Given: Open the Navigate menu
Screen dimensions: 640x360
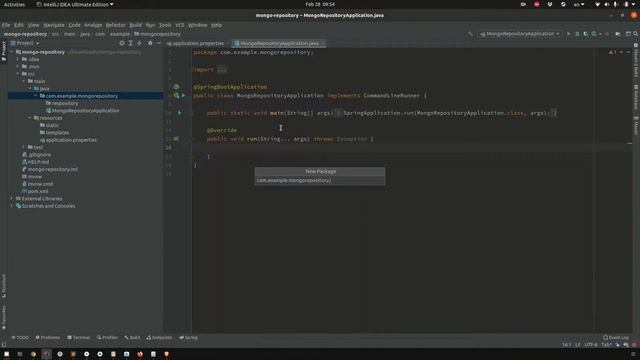Looking at the screenshot, I should (x=54, y=25).
